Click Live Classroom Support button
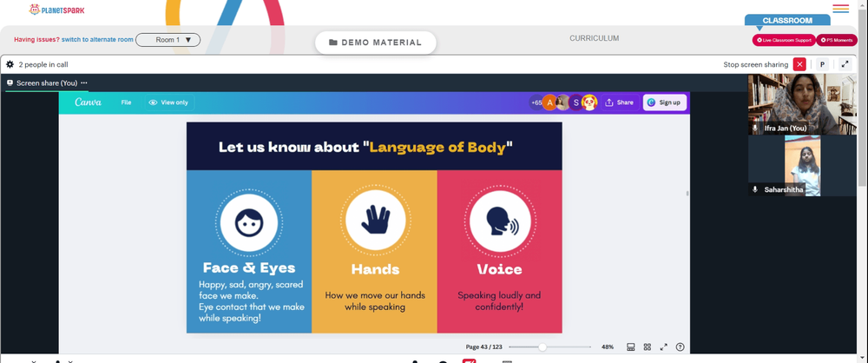 [783, 40]
